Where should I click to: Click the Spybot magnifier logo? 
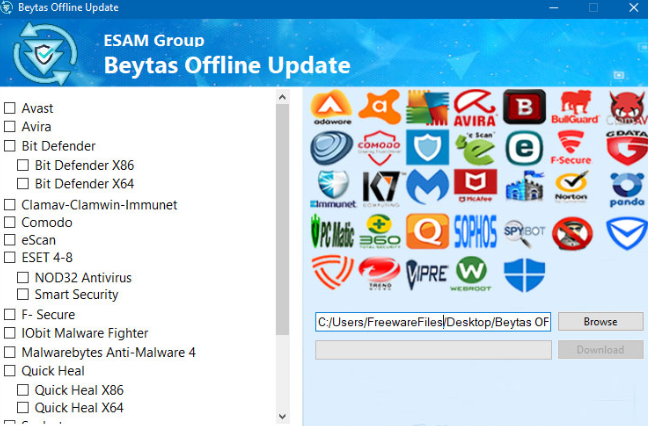(x=524, y=233)
